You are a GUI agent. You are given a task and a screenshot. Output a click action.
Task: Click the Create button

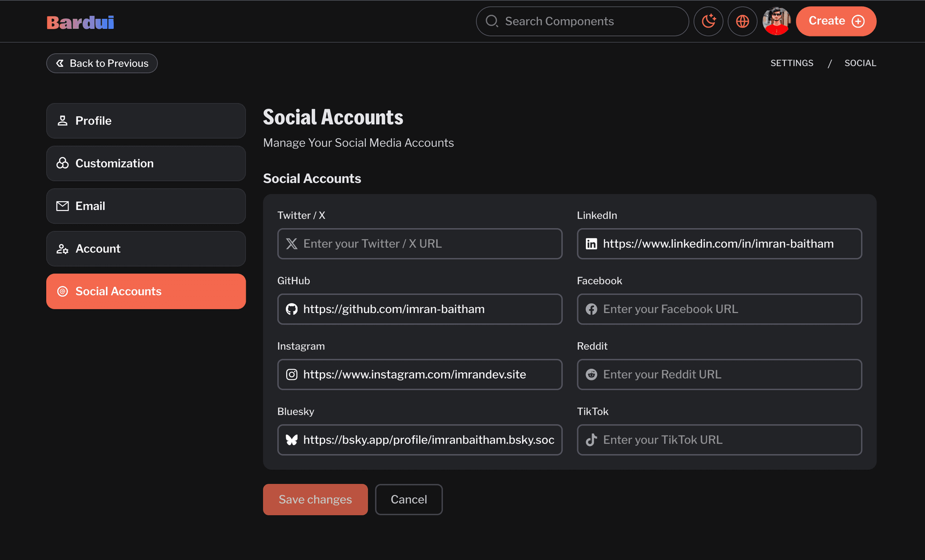(x=836, y=21)
